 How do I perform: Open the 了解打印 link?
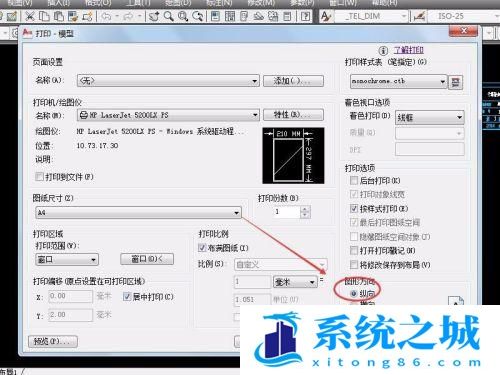[409, 50]
